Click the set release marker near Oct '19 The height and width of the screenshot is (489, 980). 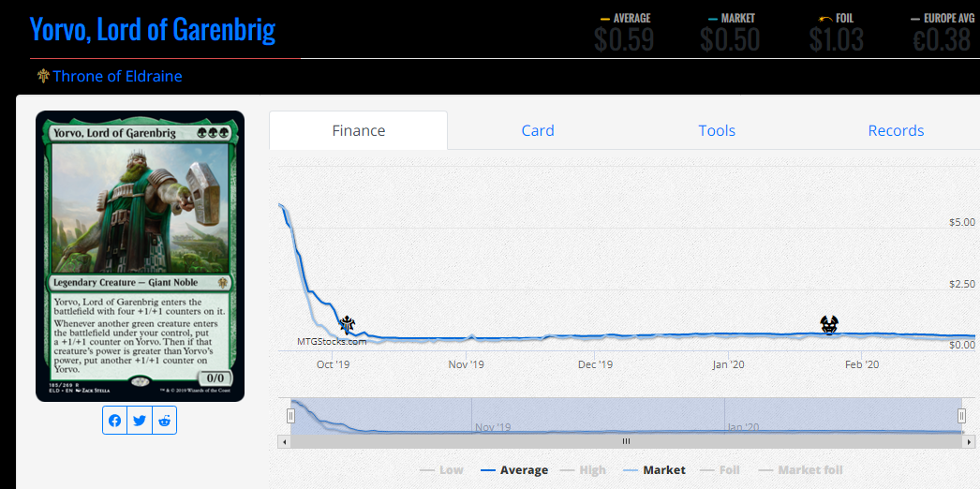348,325
